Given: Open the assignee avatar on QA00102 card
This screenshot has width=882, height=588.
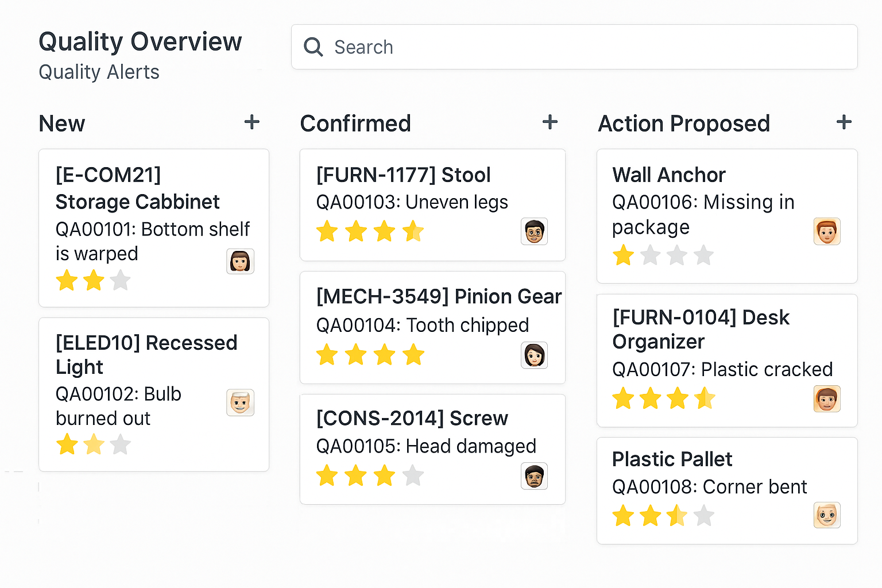Looking at the screenshot, I should pyautogui.click(x=240, y=403).
